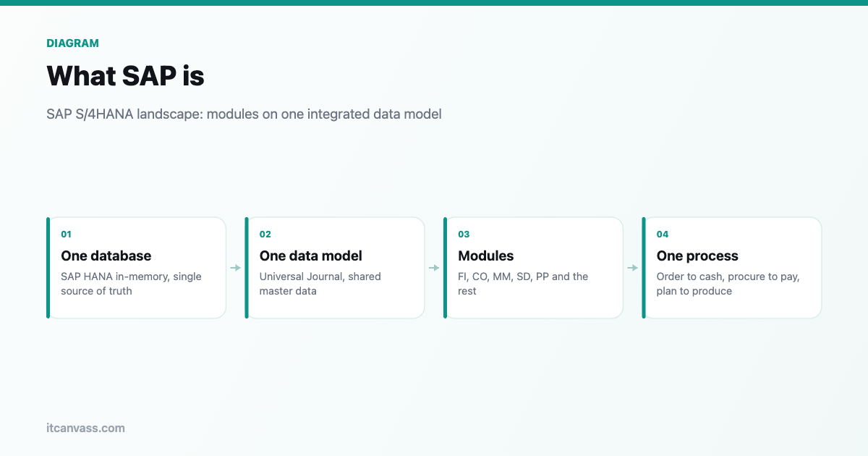Screen dimensions: 868x456
Task: Select the "One data model" card title
Action: click(x=311, y=256)
